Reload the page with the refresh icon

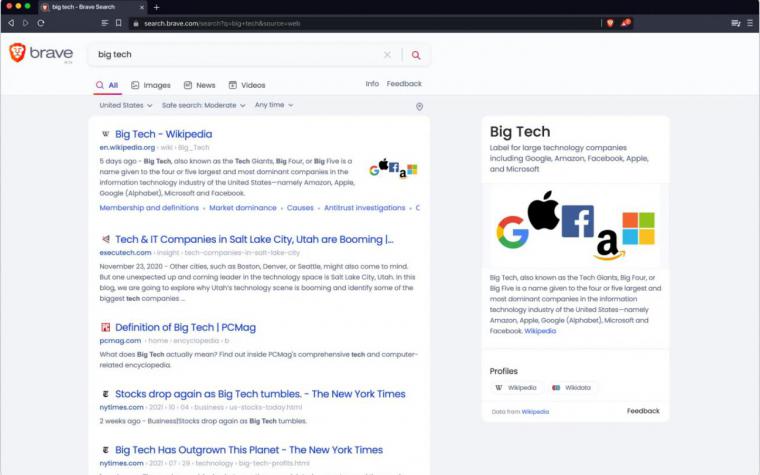pyautogui.click(x=41, y=23)
